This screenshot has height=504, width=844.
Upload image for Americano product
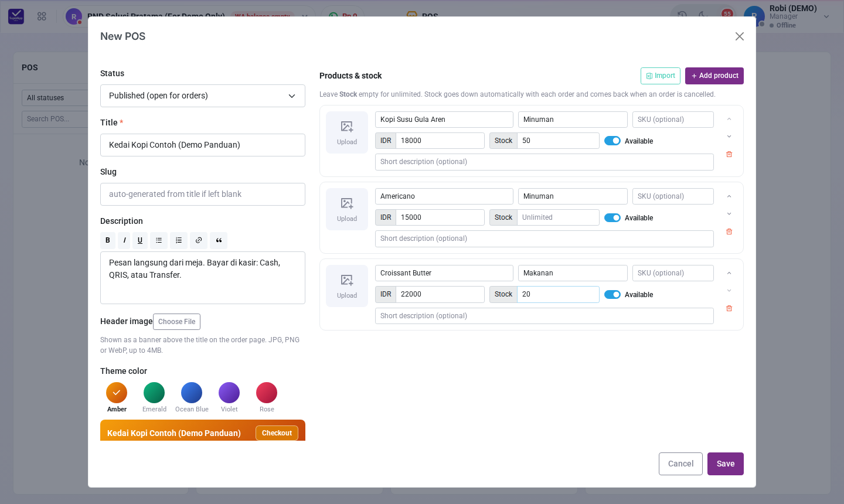pos(347,209)
